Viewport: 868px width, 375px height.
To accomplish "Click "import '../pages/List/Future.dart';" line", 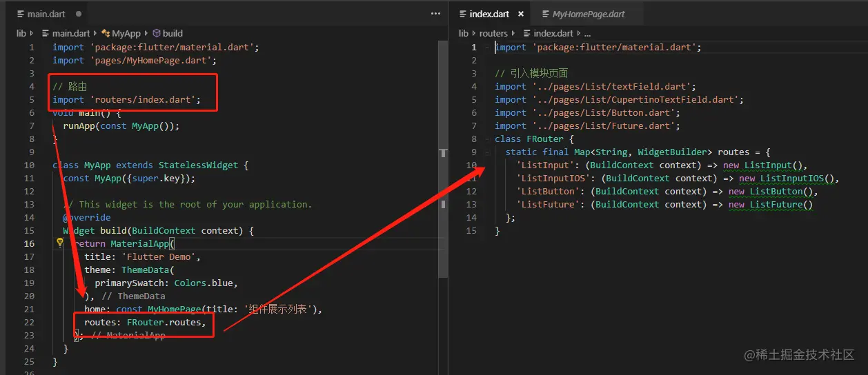I will 587,126.
